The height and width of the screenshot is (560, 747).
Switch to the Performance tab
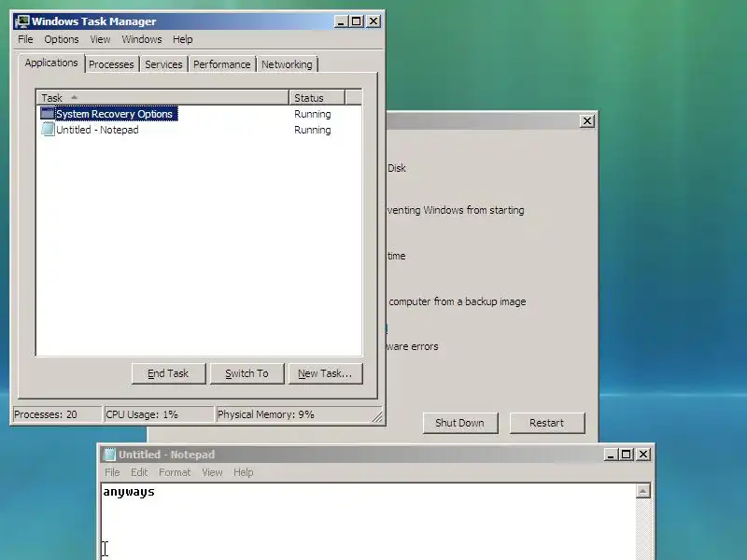221,64
